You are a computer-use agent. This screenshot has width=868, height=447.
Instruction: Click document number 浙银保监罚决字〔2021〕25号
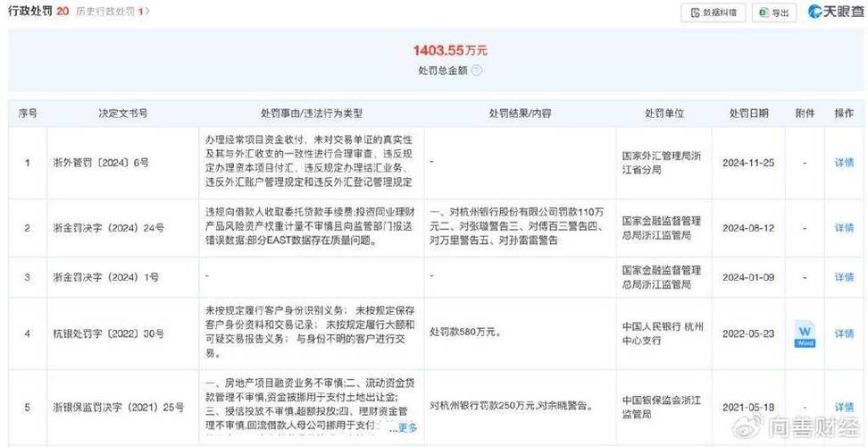pyautogui.click(x=121, y=407)
